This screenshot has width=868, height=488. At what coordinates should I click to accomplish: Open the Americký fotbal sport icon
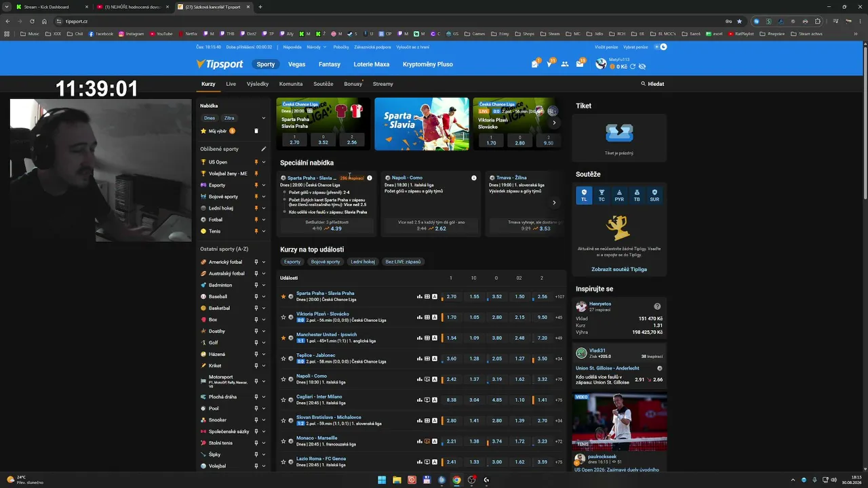tap(203, 262)
